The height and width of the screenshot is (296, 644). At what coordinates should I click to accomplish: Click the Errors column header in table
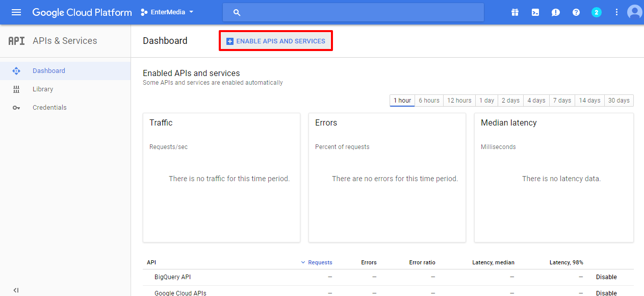[369, 262]
